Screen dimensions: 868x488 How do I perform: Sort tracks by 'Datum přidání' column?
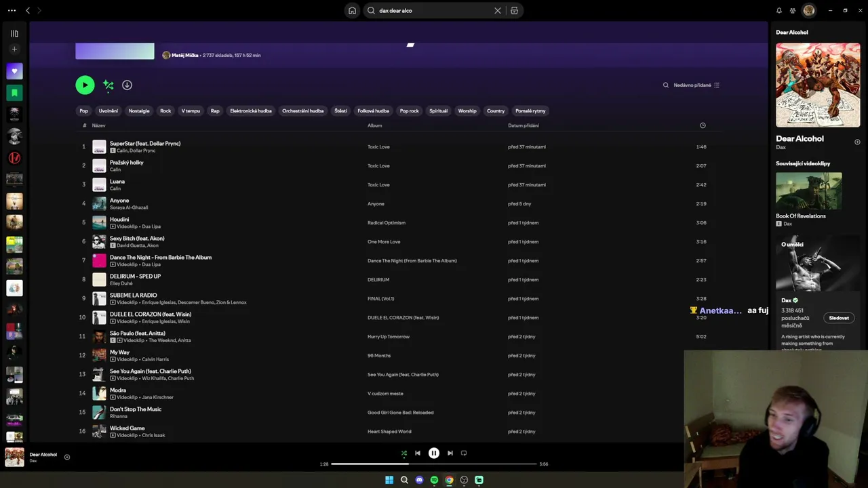pos(524,125)
